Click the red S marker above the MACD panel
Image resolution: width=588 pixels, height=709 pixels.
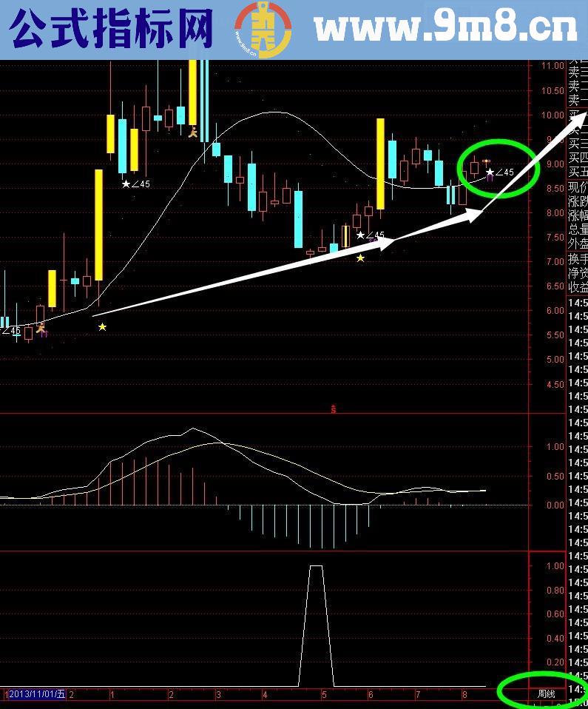(334, 409)
